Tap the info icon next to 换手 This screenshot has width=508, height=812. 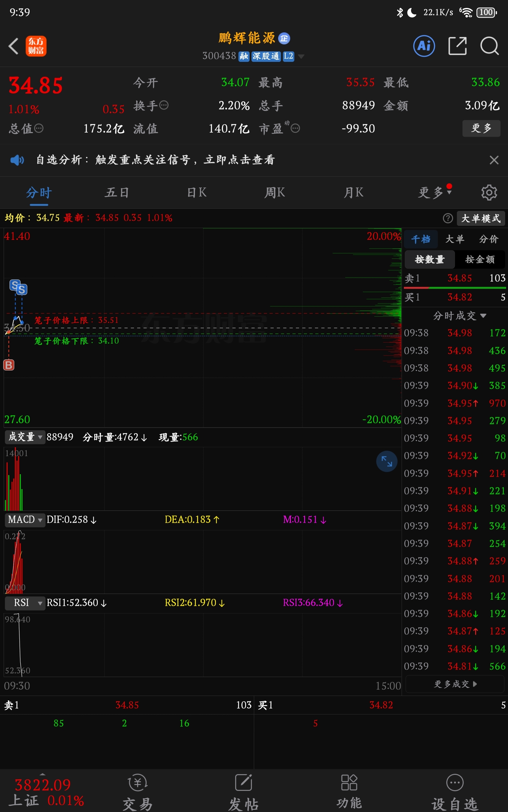click(164, 106)
